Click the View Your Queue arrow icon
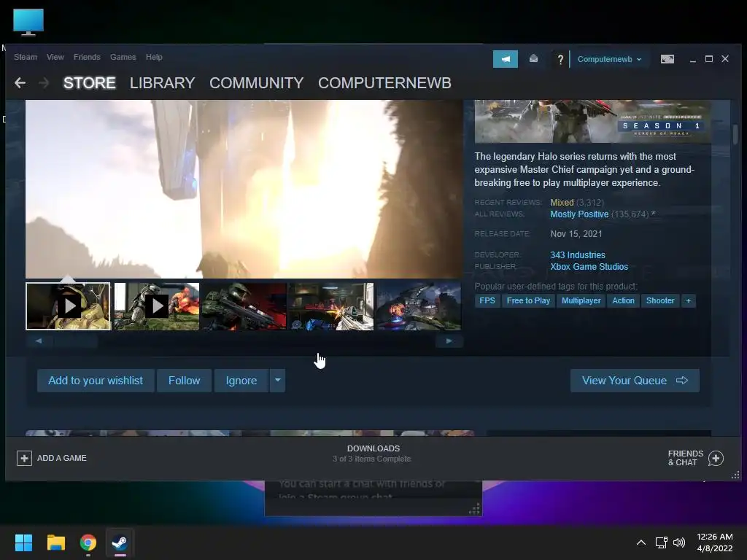This screenshot has width=747, height=560. point(682,380)
